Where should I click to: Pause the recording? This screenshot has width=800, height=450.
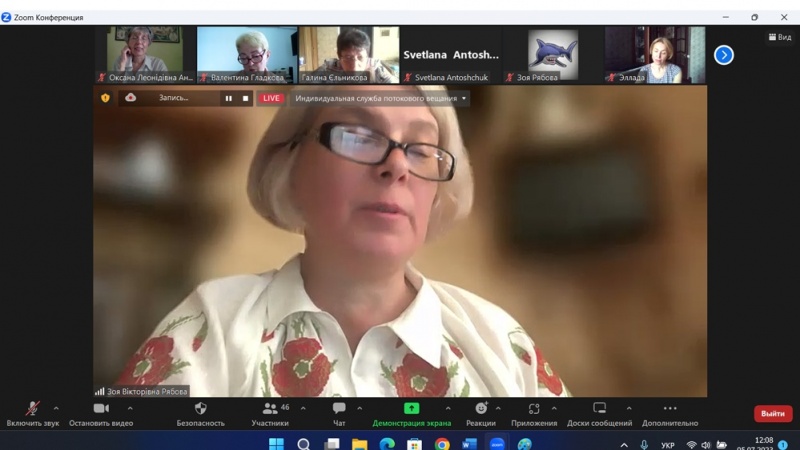click(x=228, y=99)
